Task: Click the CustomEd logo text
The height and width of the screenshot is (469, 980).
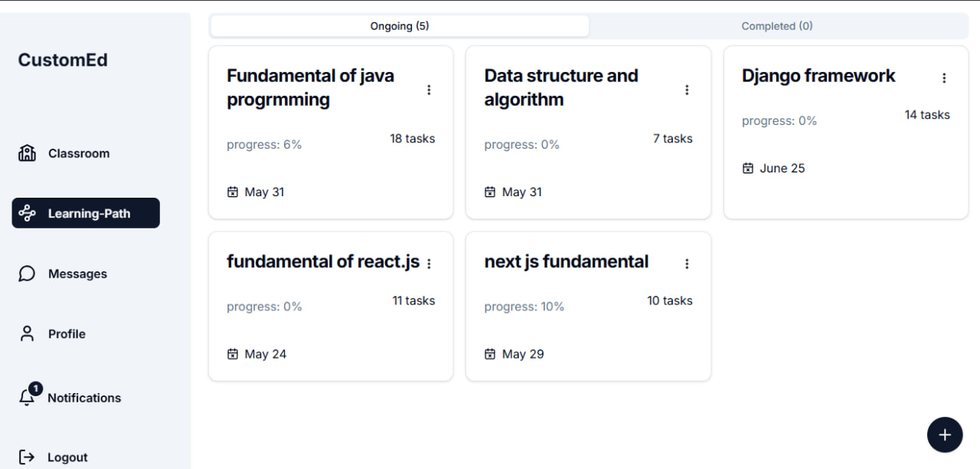Action: coord(63,60)
